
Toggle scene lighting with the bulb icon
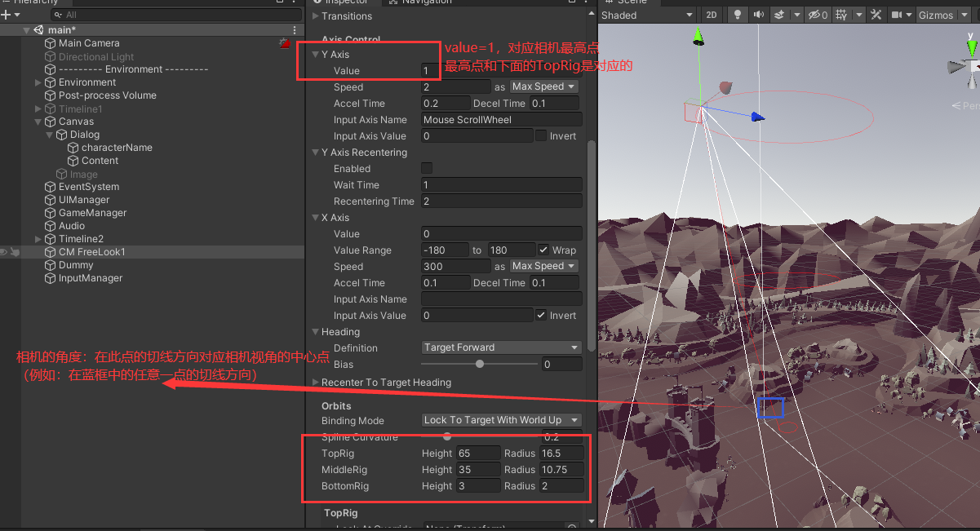tap(737, 15)
